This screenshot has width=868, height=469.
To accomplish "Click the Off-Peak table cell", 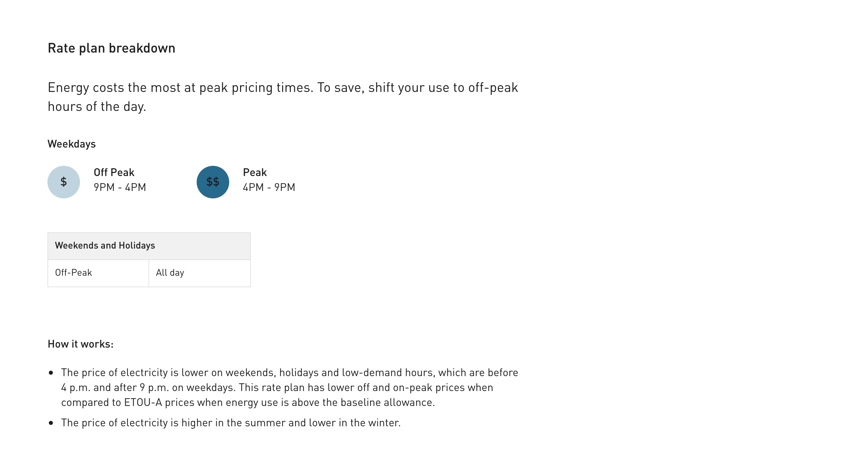I will (98, 273).
